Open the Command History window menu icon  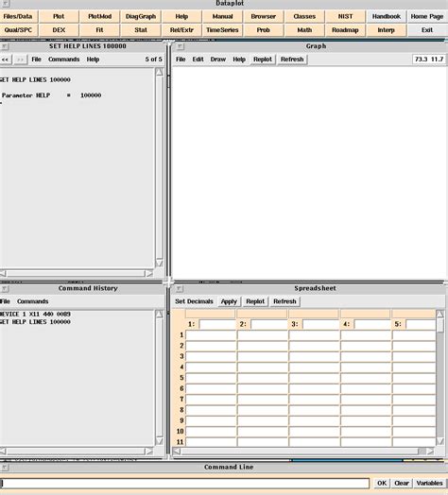(x=5, y=288)
